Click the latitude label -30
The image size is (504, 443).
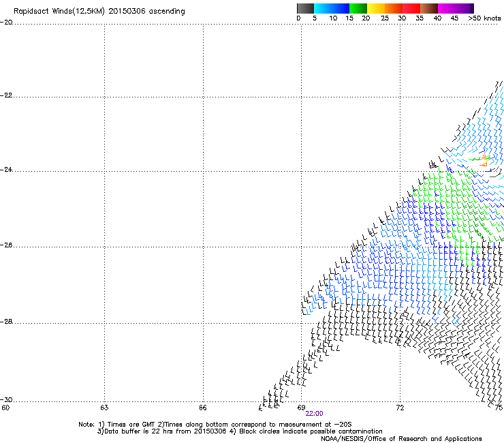[x=6, y=400]
